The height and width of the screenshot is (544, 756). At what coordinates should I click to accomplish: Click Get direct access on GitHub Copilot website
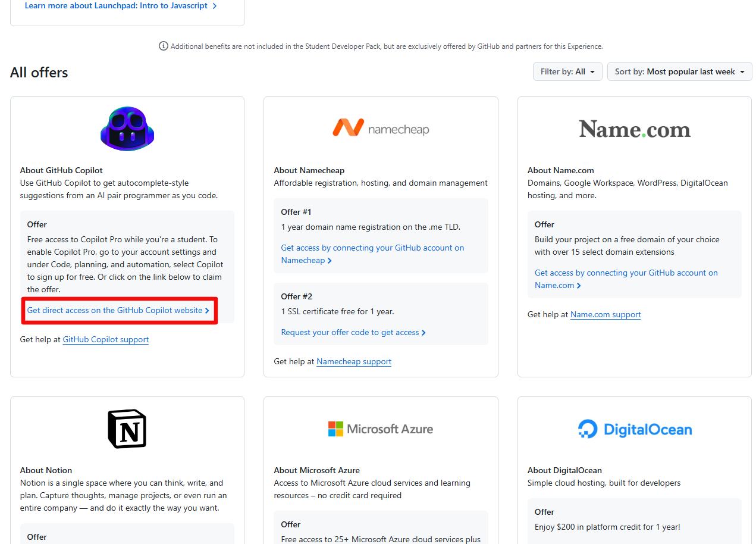point(118,310)
